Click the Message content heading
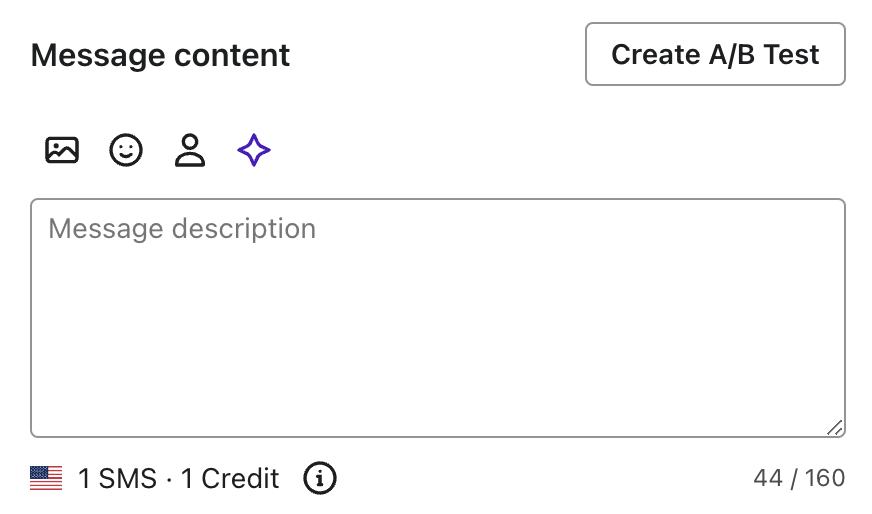872x514 pixels. pyautogui.click(x=160, y=55)
